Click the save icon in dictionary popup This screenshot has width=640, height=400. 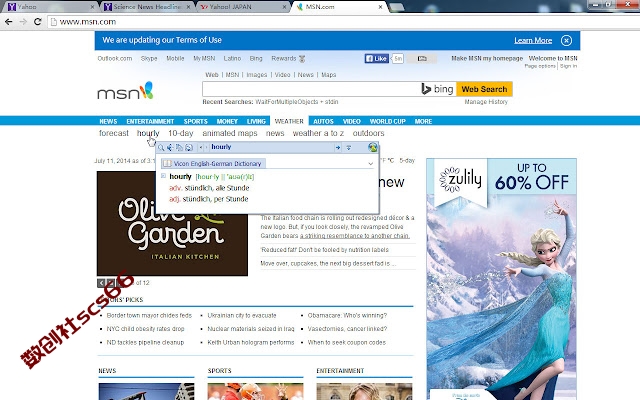pos(189,147)
